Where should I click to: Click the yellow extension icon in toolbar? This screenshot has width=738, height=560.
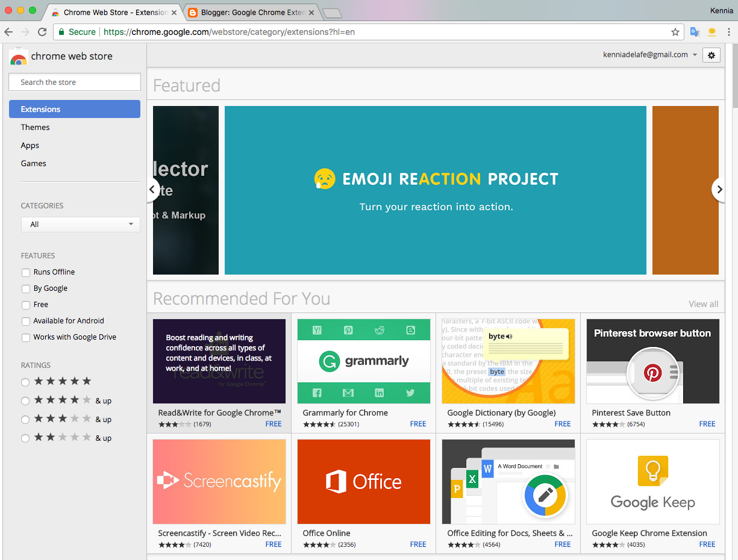(x=712, y=32)
